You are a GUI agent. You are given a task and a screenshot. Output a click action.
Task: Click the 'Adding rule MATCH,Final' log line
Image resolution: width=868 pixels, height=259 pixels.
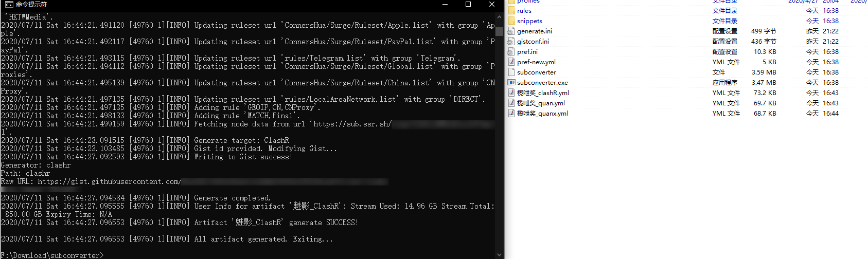[150, 116]
